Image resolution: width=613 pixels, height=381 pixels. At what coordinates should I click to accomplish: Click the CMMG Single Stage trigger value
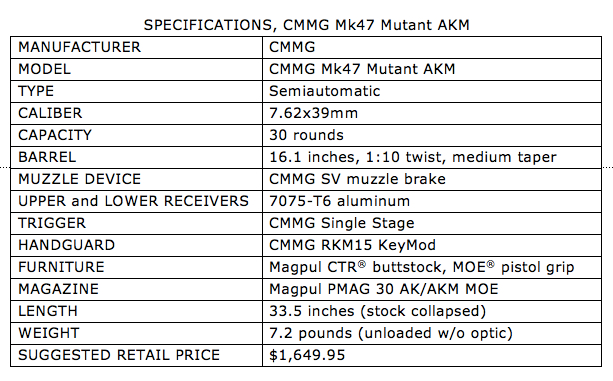click(x=342, y=223)
